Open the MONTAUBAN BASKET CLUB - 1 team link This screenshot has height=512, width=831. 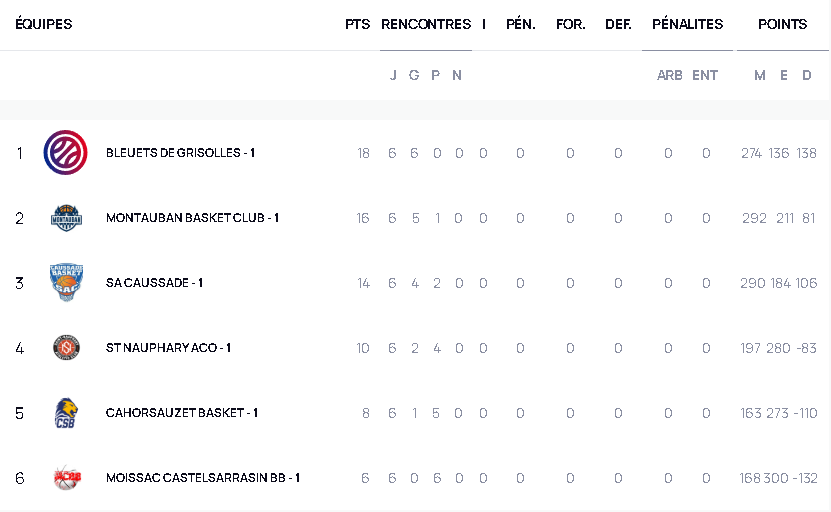coord(192,218)
